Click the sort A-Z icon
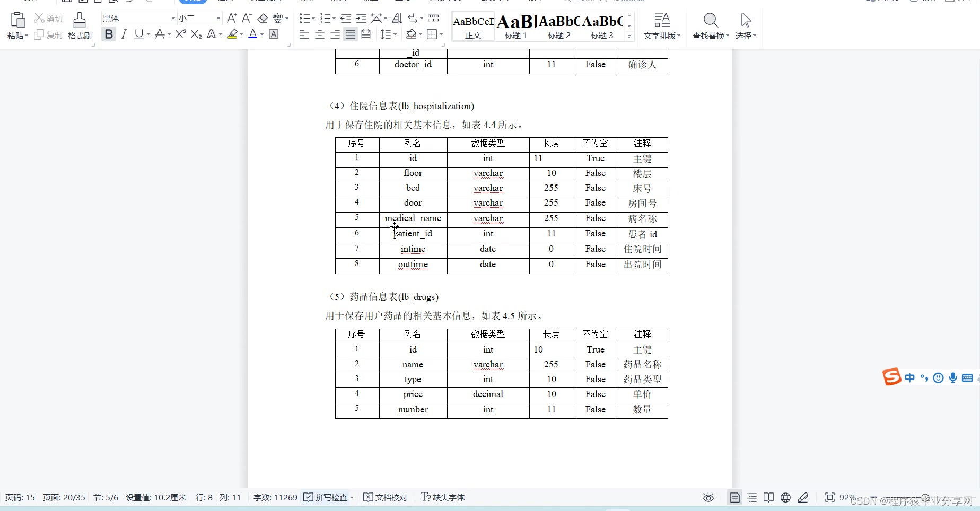Image resolution: width=980 pixels, height=511 pixels. (397, 19)
